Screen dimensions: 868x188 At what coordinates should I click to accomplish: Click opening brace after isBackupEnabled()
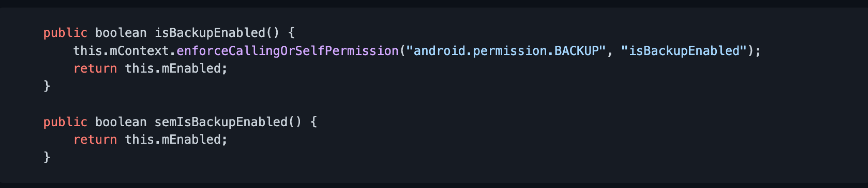pos(291,33)
